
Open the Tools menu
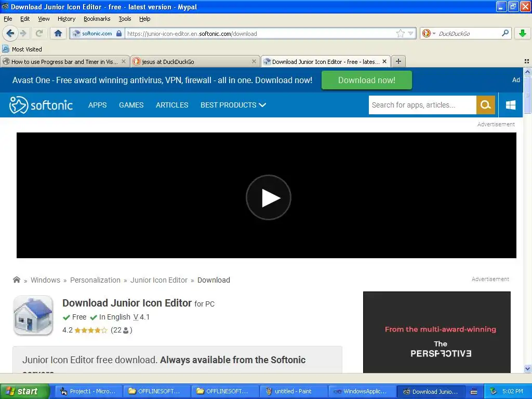125,19
